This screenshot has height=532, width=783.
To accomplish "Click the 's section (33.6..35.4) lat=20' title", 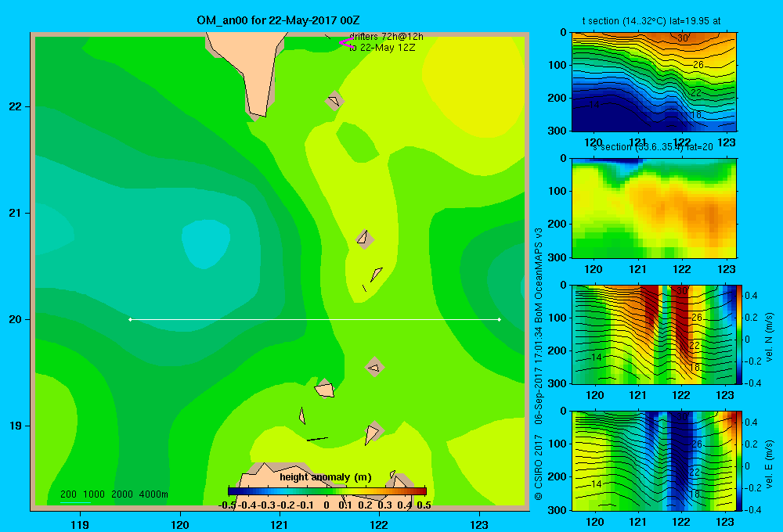I will (653, 147).
